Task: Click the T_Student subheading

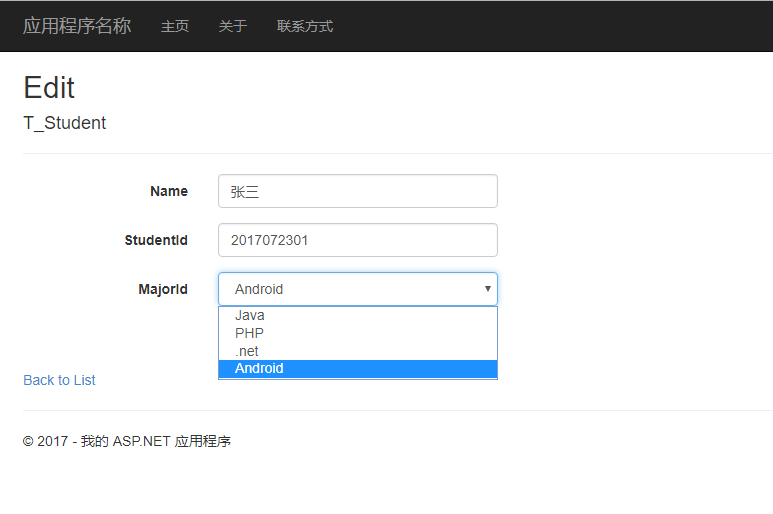Action: point(64,123)
